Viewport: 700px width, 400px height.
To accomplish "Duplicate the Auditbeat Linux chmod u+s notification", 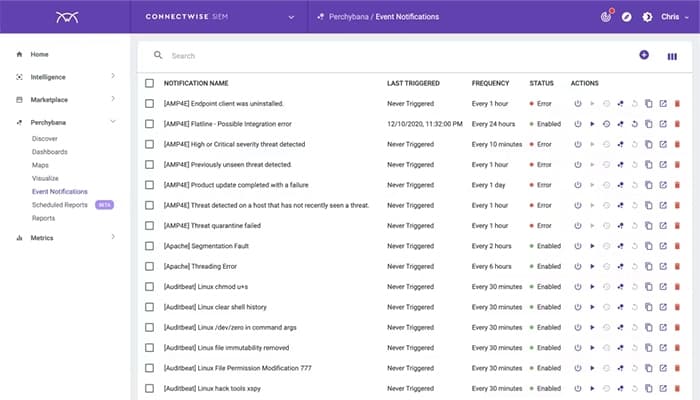I will [x=649, y=287].
